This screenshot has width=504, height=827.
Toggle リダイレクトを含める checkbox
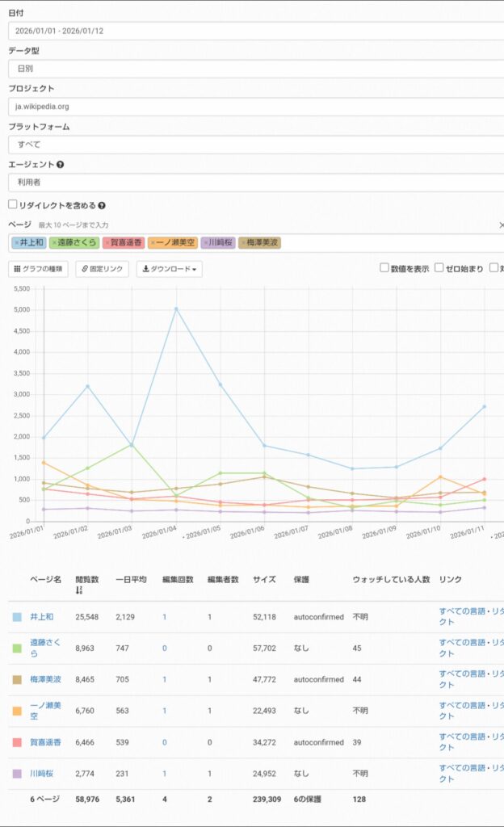13,204
